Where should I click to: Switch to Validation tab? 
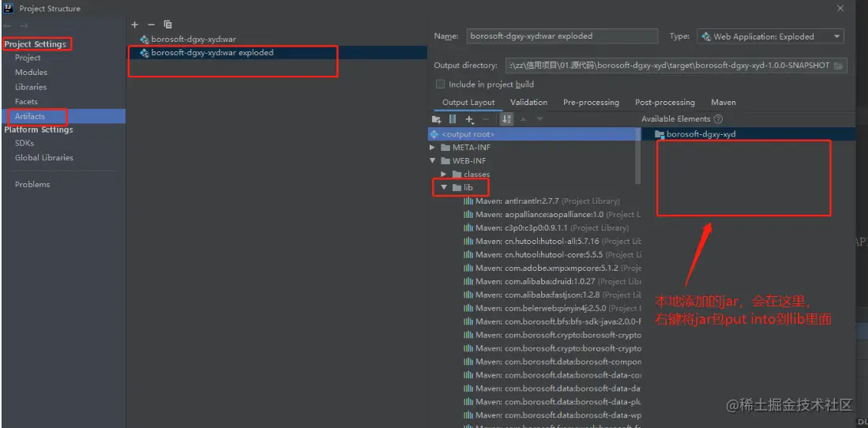pos(528,103)
